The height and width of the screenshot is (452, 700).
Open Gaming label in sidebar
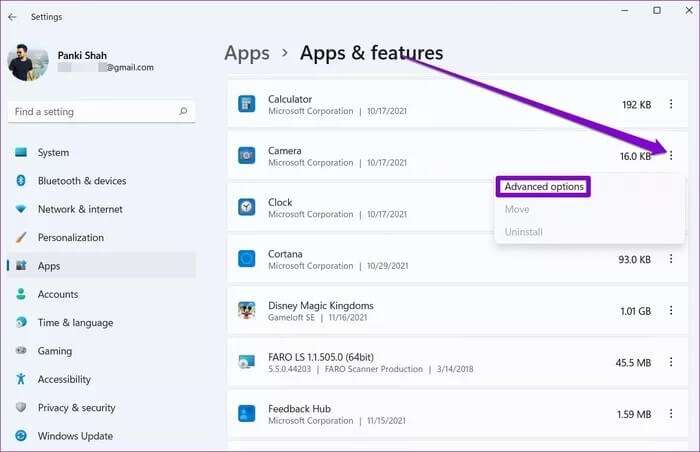point(54,351)
